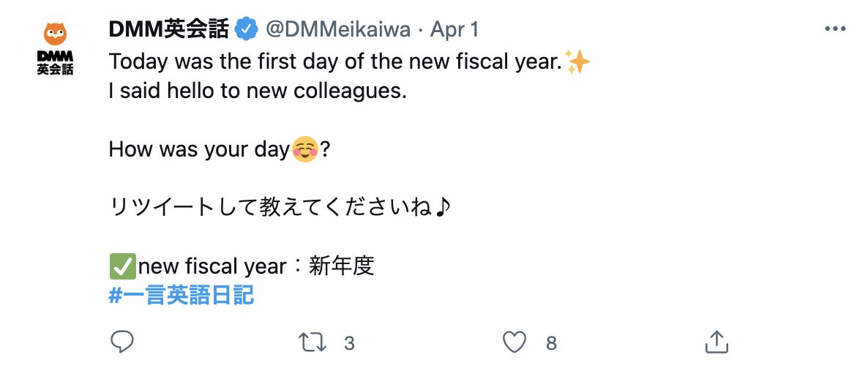Open the tweet via Apr 1 timestamp
Viewport: 868px width, 371px height.
454,29
